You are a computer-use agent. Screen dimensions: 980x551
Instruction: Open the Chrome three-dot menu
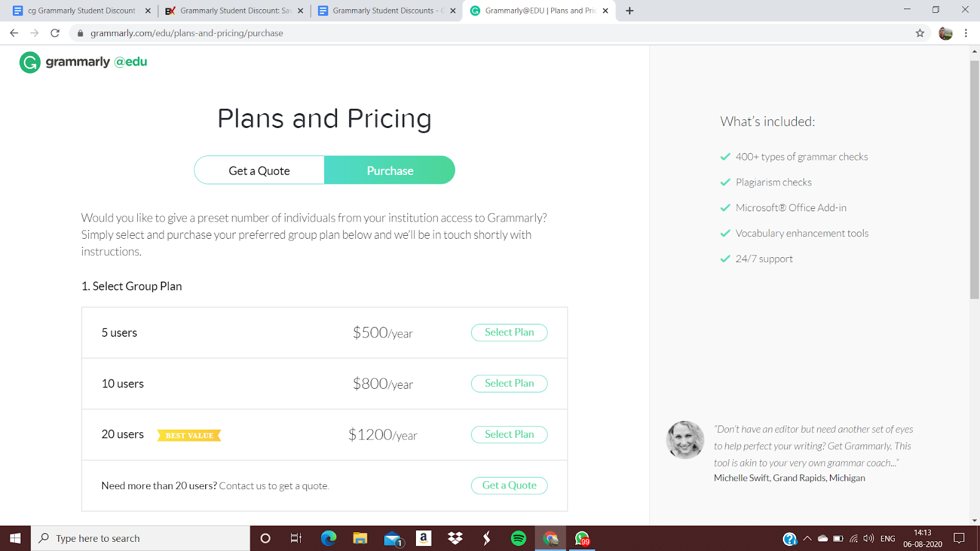point(967,33)
